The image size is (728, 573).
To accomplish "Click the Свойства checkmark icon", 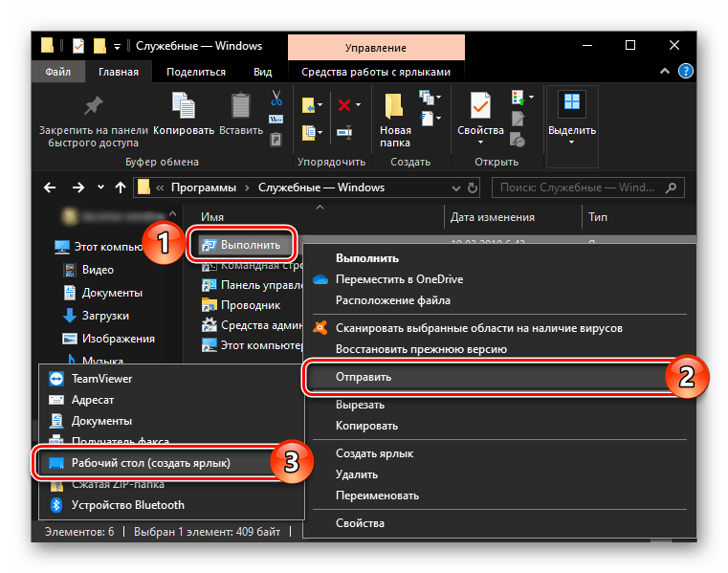I will (480, 105).
